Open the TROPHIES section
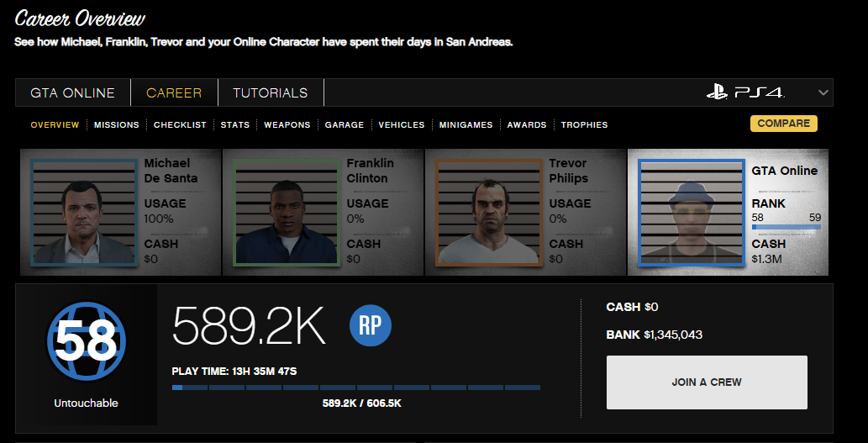Viewport: 868px width, 443px height. 585,125
